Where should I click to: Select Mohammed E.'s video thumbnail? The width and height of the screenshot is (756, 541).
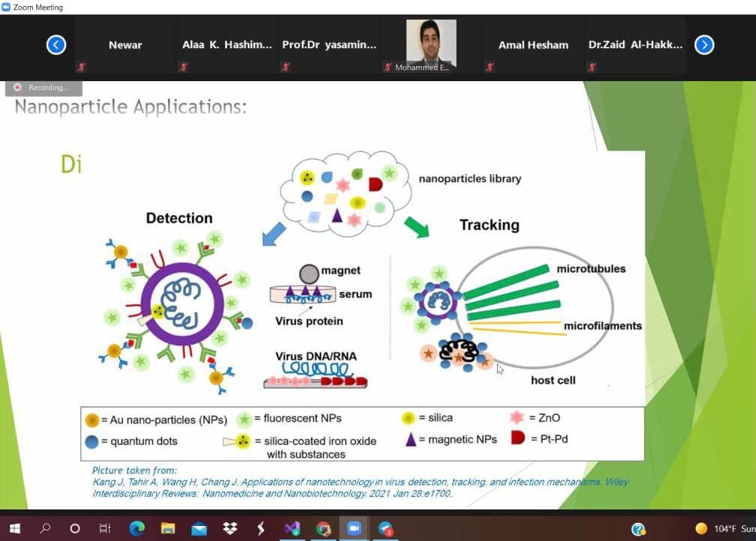[x=431, y=45]
